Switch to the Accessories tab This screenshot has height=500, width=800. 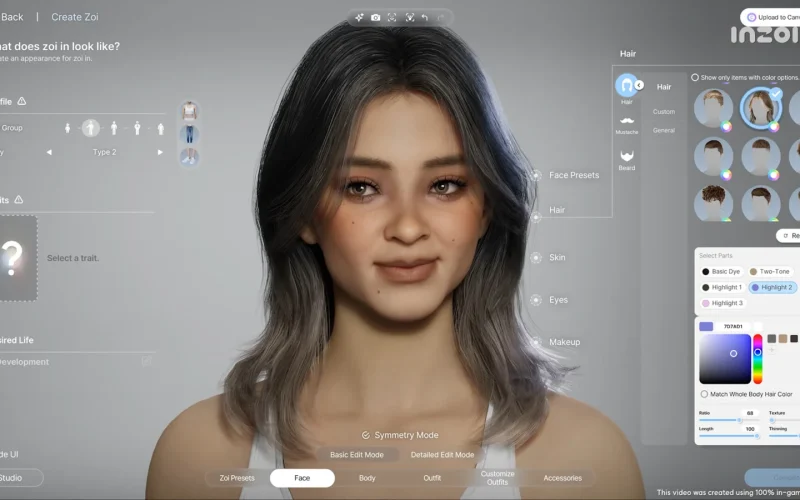pos(562,478)
